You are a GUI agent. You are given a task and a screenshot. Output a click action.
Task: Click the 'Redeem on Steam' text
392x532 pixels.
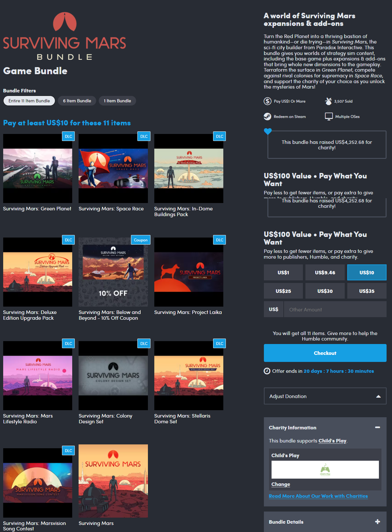coord(290,116)
